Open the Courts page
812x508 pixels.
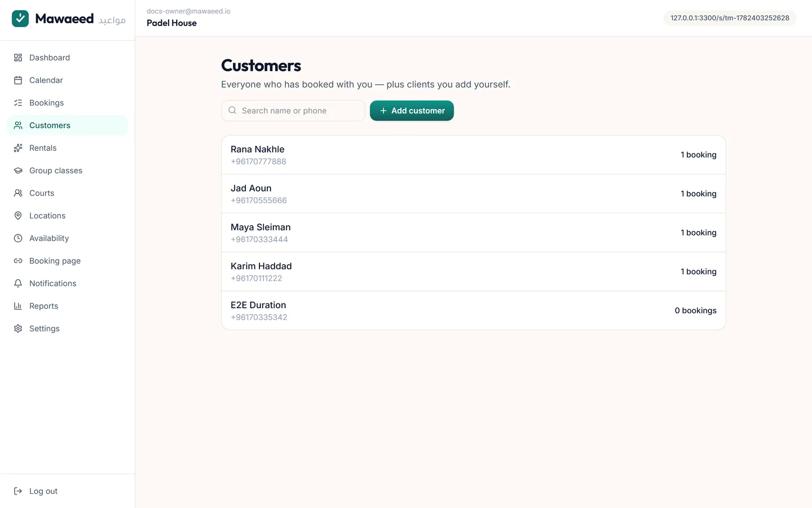click(x=68, y=193)
